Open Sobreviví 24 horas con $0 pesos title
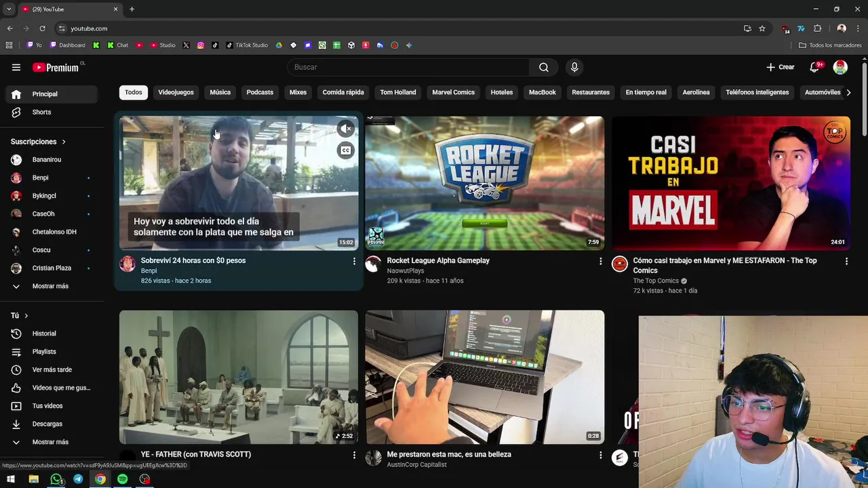The image size is (868, 488). (193, 260)
